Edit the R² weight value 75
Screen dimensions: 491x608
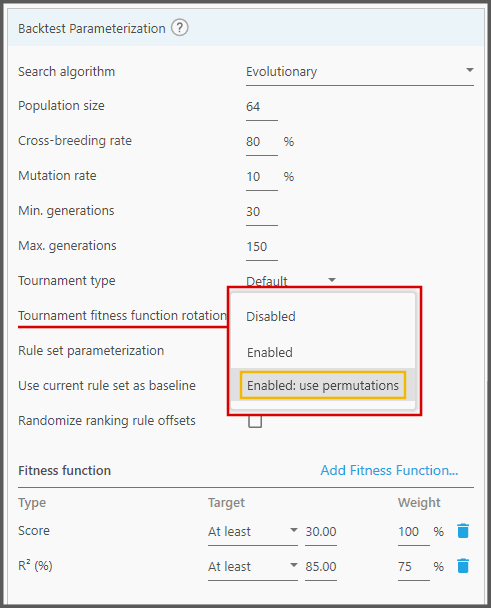pos(413,567)
